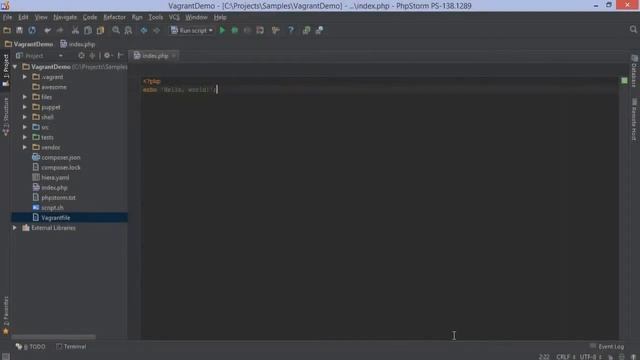Open the Run menu
The image size is (640, 360).
[137, 17]
